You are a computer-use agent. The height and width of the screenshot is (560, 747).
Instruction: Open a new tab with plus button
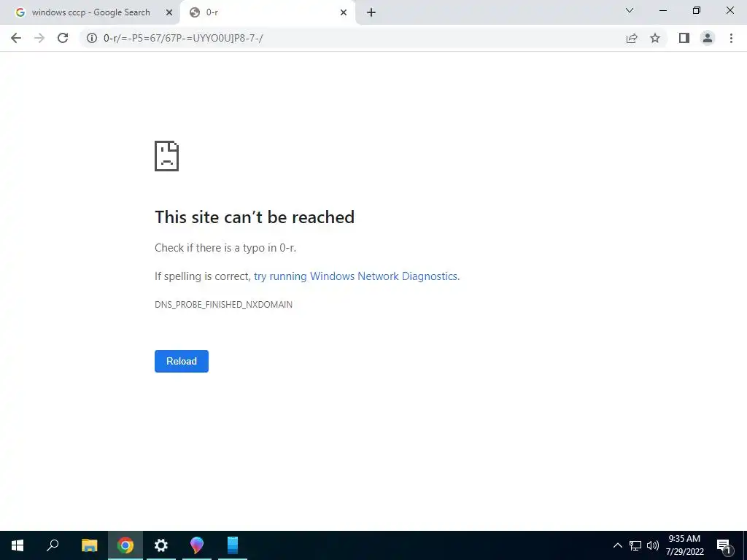click(x=371, y=13)
